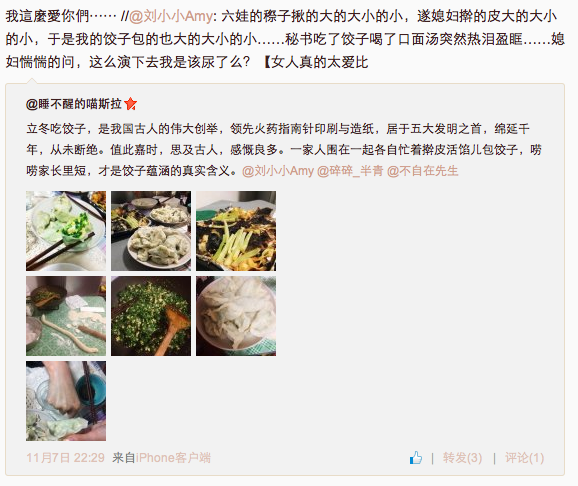Image resolution: width=578 pixels, height=486 pixels.
Task: Open the @不自在先生 mention
Action: pos(422,171)
